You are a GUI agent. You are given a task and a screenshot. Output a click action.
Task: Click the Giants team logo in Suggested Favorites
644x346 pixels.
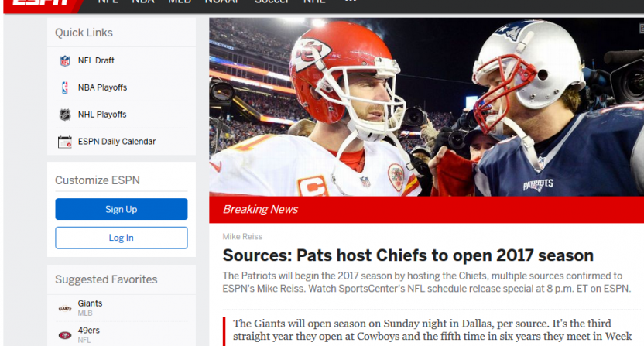coord(65,308)
